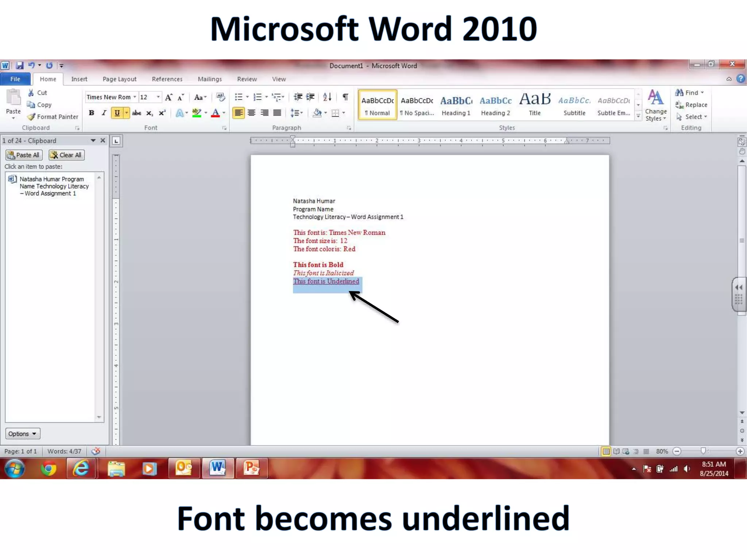Click the Redo icon in Quick Access toolbar
Screen dimensions: 747x560
(x=49, y=65)
